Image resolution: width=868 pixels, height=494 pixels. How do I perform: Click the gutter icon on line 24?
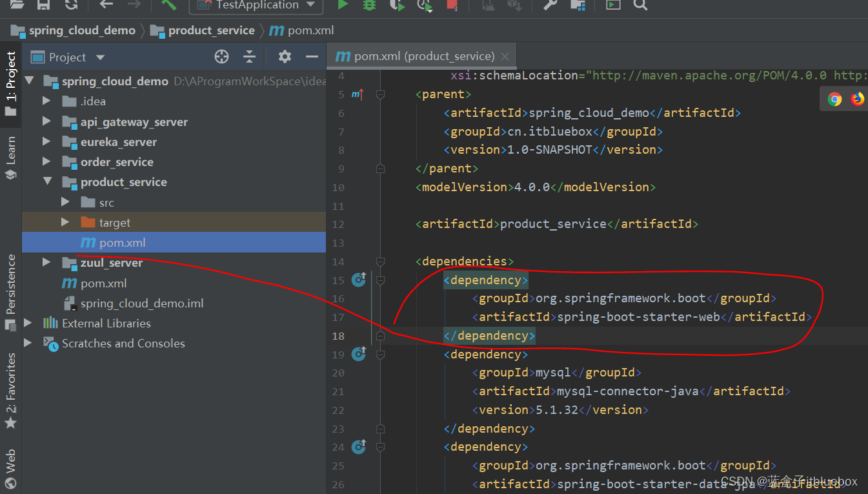click(359, 446)
